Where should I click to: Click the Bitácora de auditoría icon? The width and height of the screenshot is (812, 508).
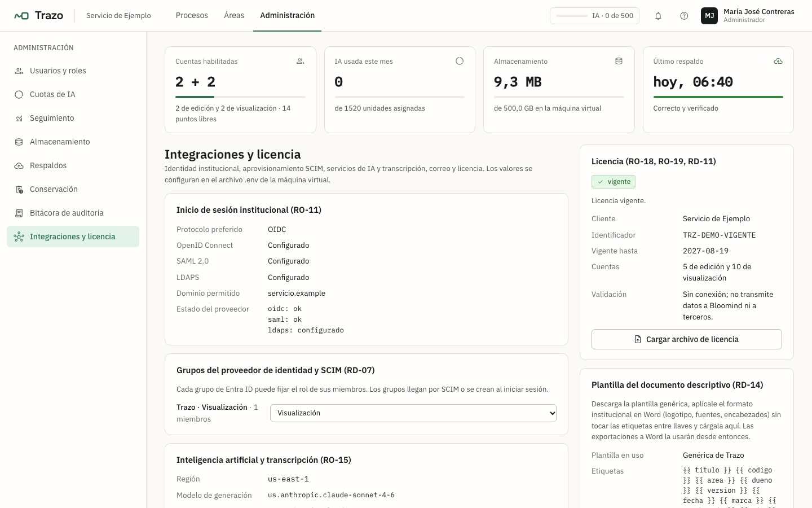pyautogui.click(x=19, y=213)
